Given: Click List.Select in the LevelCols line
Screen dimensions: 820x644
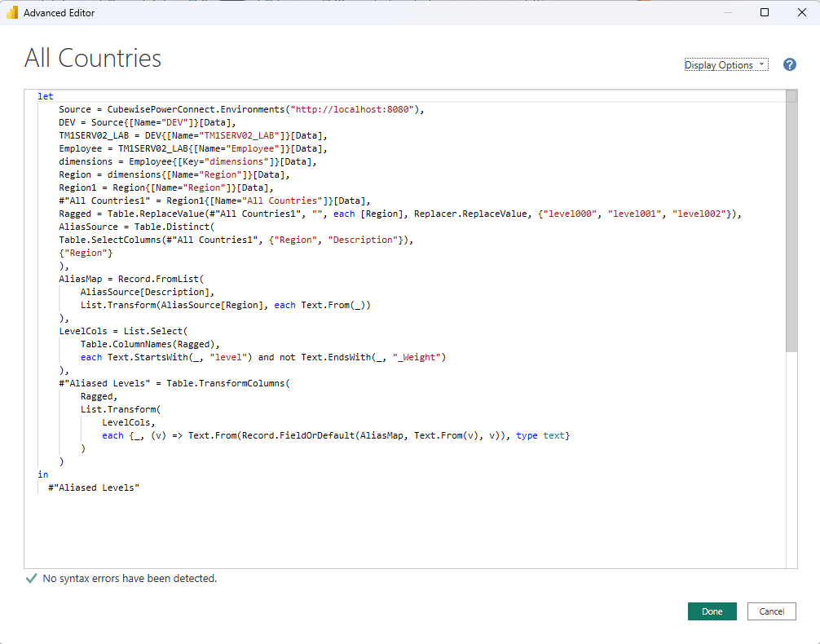Looking at the screenshot, I should [153, 331].
